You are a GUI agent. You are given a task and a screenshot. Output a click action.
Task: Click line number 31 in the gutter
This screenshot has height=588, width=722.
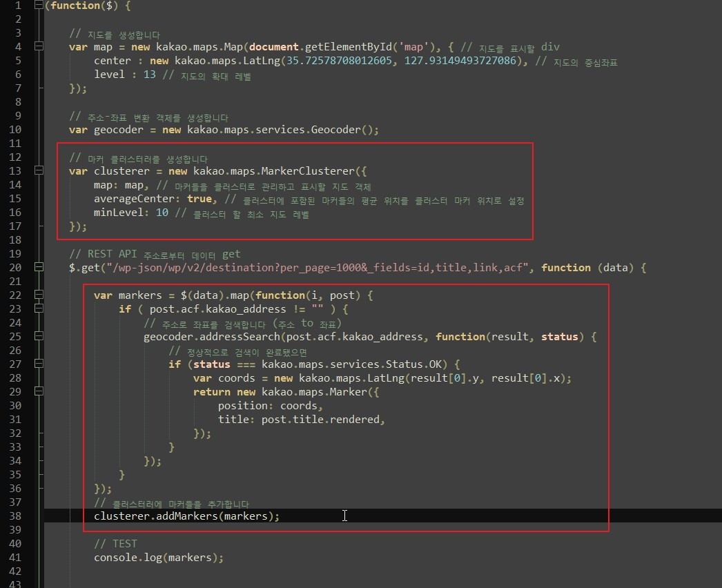coord(15,420)
